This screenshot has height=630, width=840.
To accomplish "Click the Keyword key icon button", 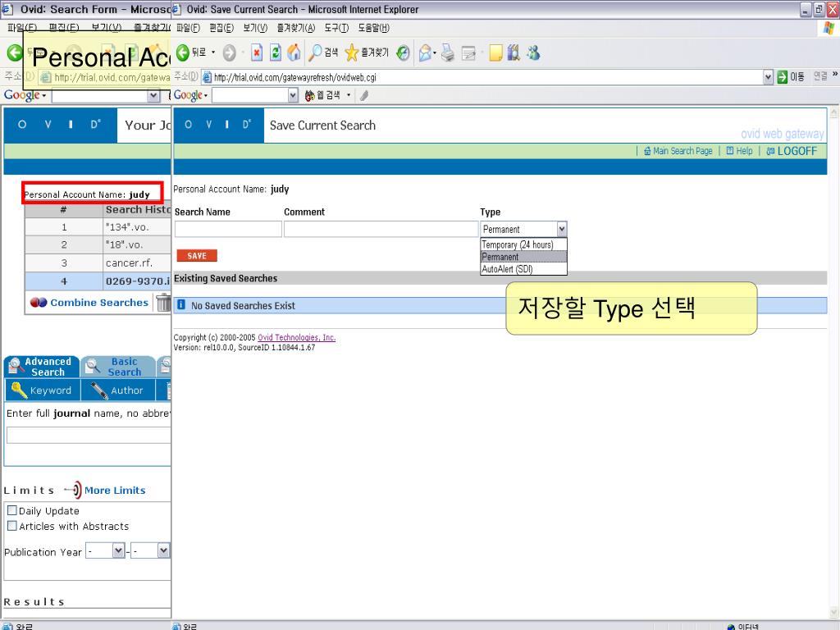I will (x=20, y=390).
